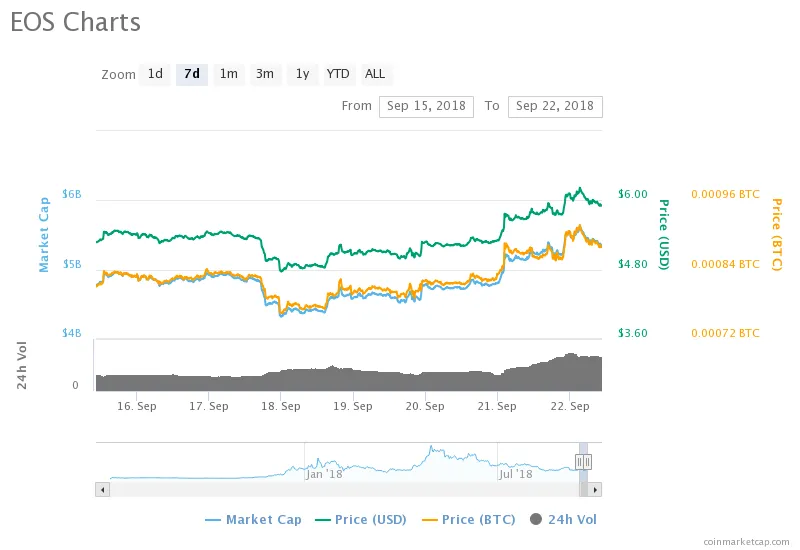Click the right navigator range handle

click(587, 462)
